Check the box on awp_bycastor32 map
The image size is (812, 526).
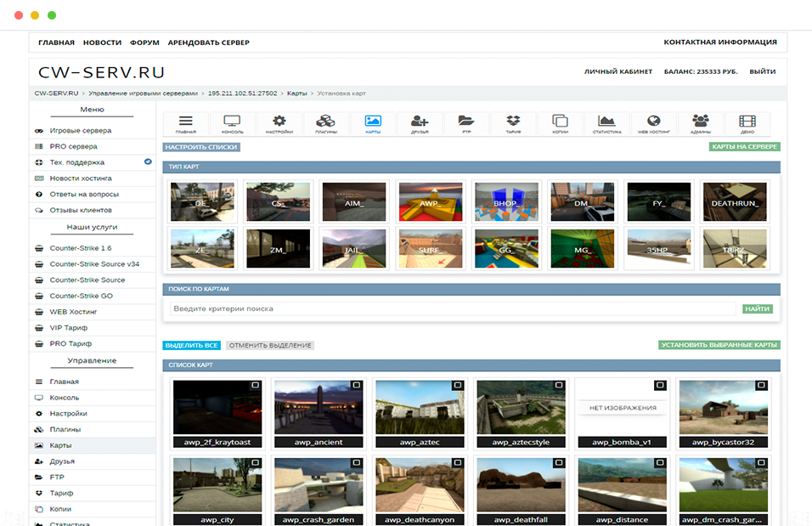[761, 386]
